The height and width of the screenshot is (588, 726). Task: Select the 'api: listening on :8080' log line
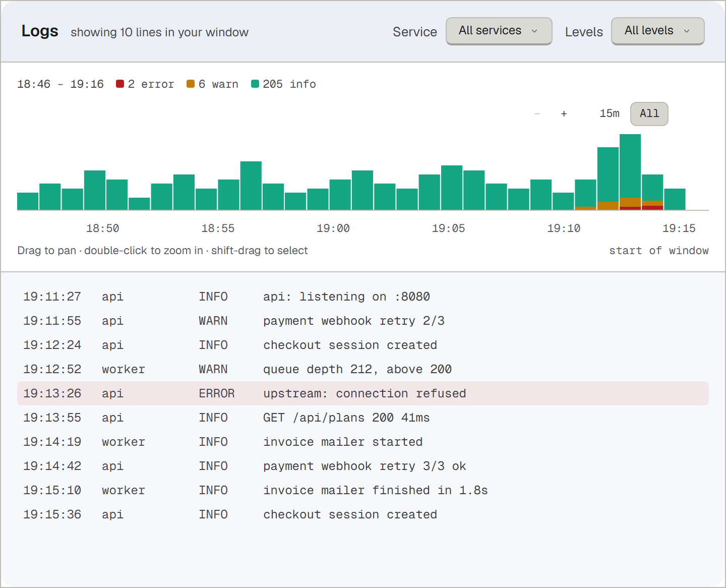click(x=363, y=297)
